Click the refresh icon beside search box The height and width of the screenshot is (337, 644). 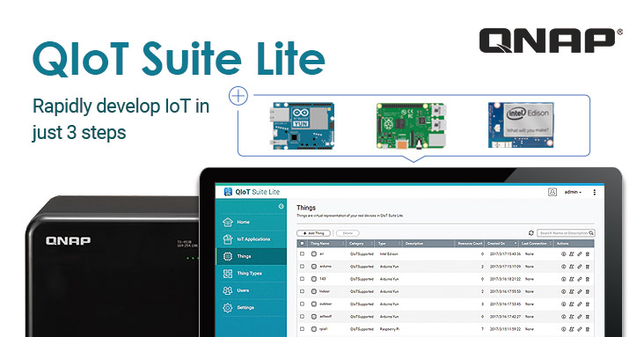tap(531, 233)
